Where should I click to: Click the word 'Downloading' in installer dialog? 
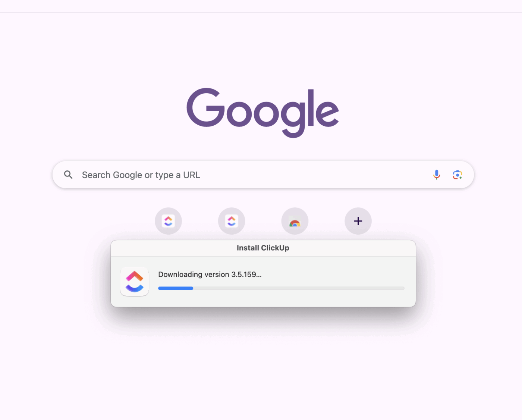(180, 275)
